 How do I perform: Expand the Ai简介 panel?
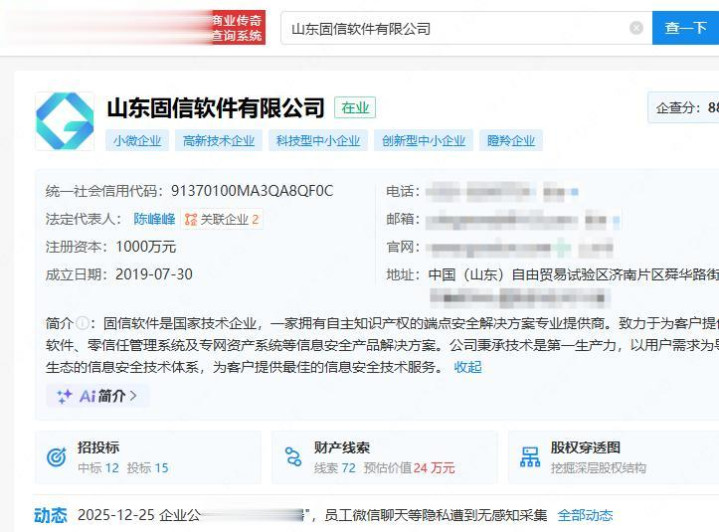point(98,396)
